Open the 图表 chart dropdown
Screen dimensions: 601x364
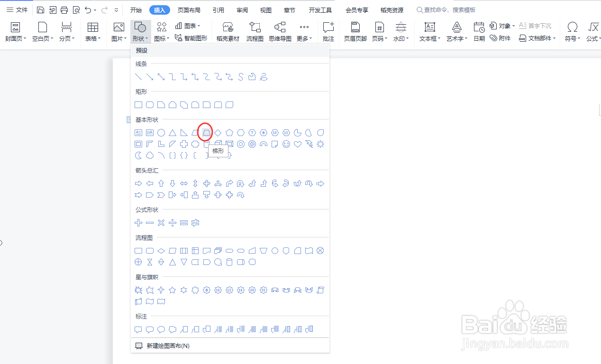(188, 26)
